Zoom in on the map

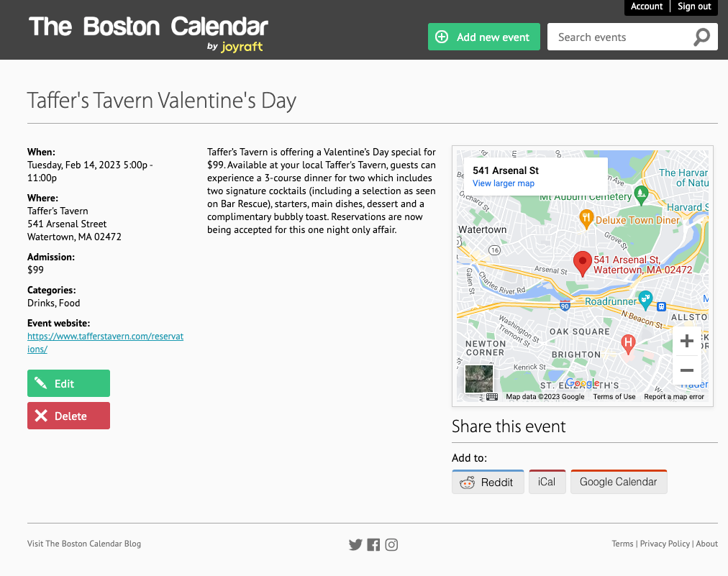click(x=687, y=341)
